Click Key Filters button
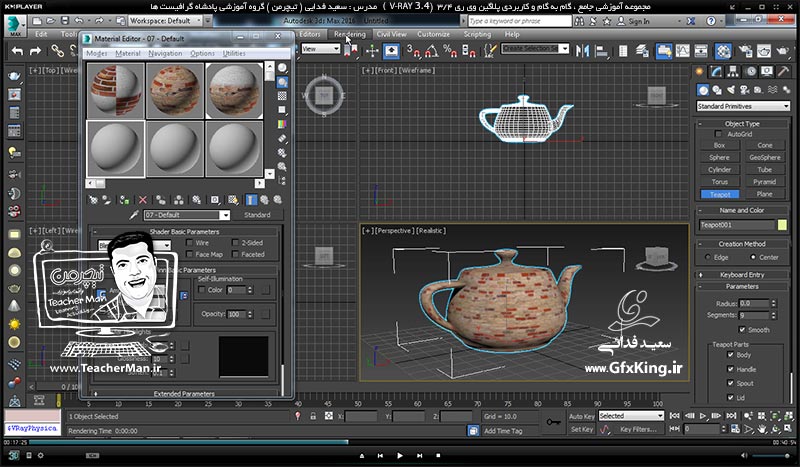The width and height of the screenshot is (800, 467). pos(638,430)
